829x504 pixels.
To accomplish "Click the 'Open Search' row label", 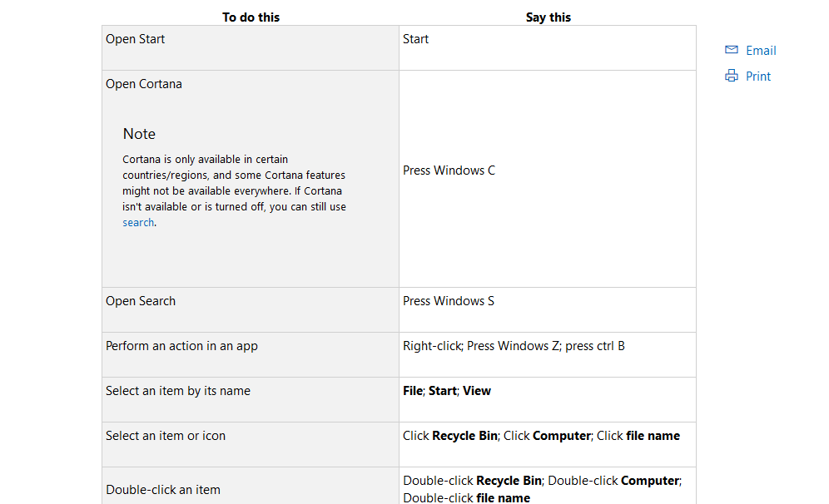I will tap(141, 301).
